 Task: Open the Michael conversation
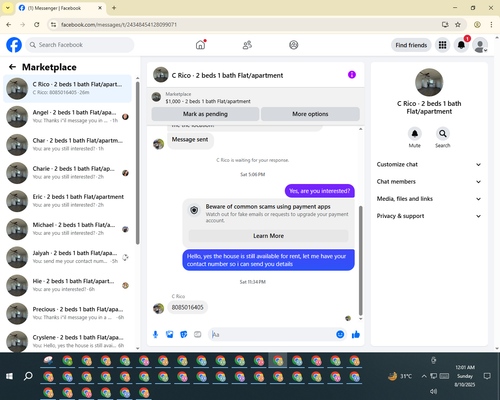(67, 229)
